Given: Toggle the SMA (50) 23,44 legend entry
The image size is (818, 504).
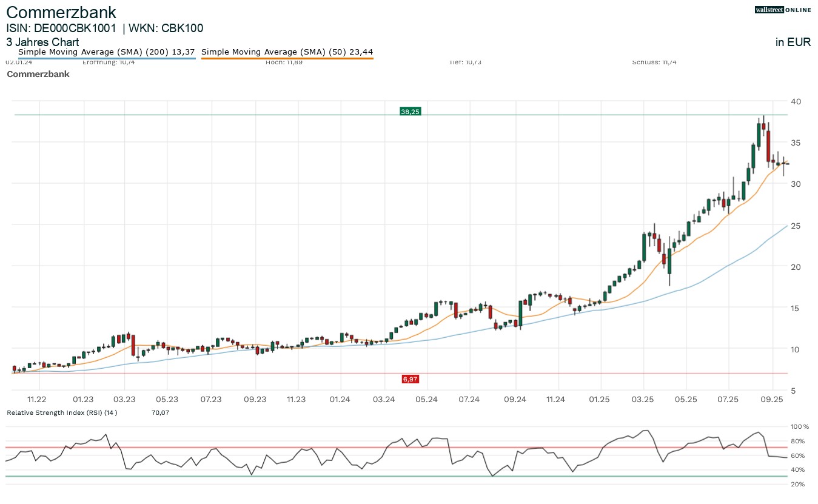Looking at the screenshot, I should coord(287,52).
